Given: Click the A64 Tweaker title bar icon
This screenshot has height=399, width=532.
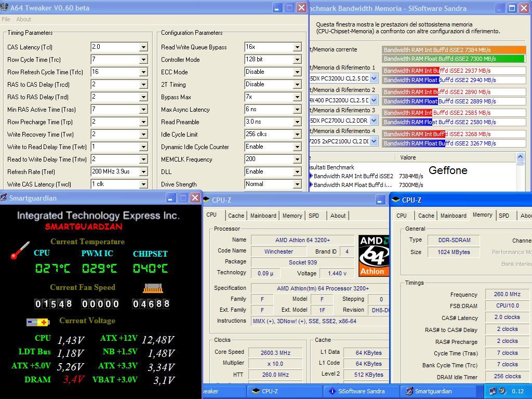Looking at the screenshot, I should (x=4, y=7).
